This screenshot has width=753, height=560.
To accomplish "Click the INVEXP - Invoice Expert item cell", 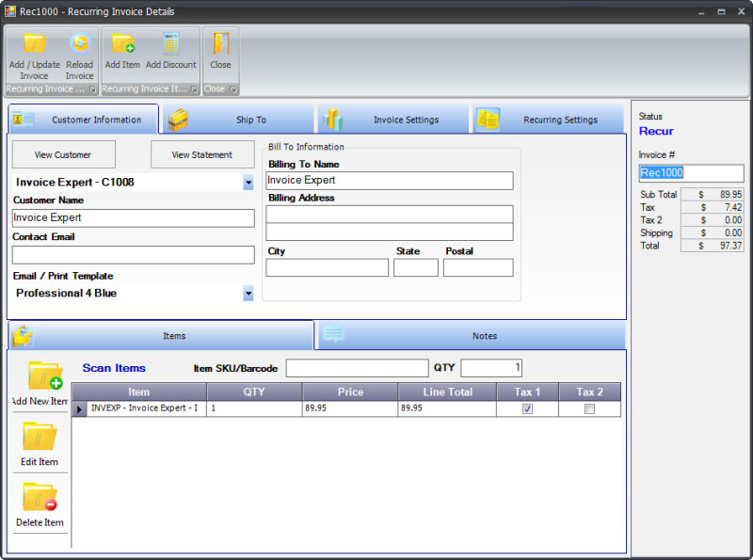I will click(x=147, y=408).
